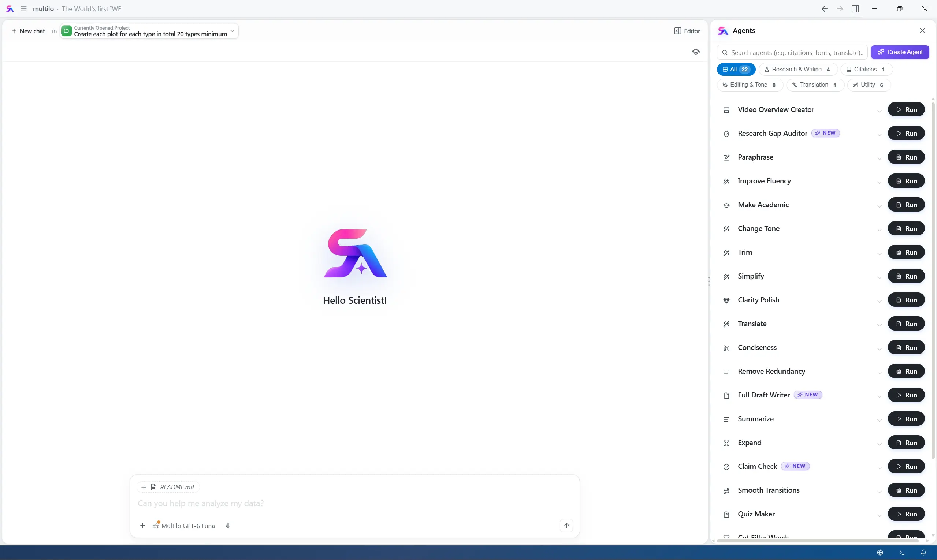Start a New chat

click(28, 31)
